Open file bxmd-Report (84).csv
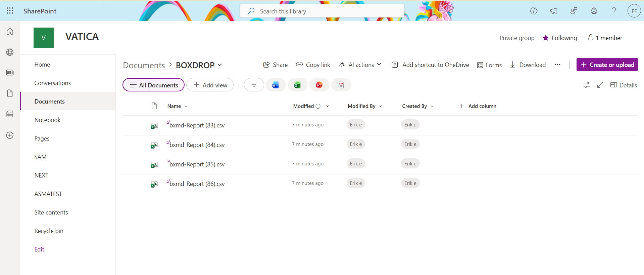Viewport: 644px width, 275px height. [x=197, y=145]
